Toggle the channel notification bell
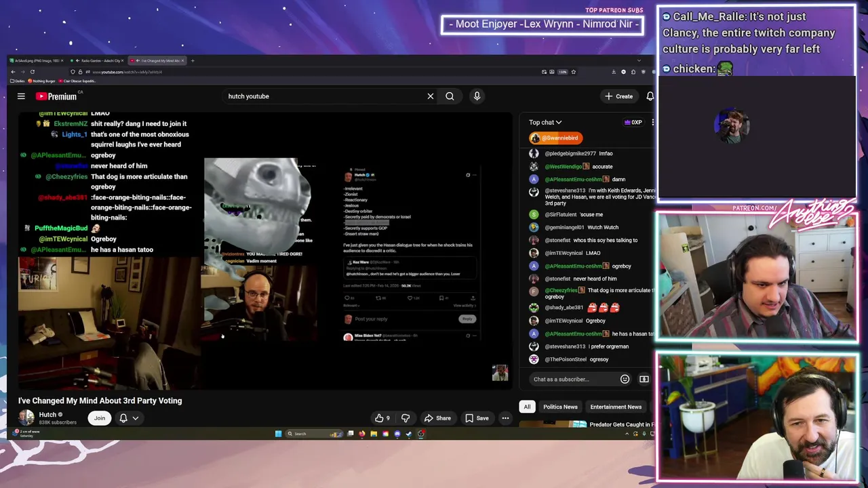 123,418
